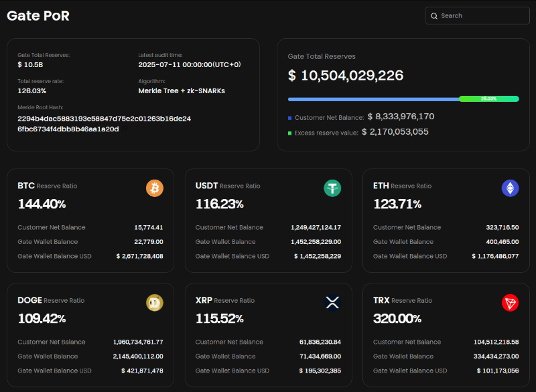Click the DOGE reserve ratio 109.42%
536x392 pixels.
tap(42, 318)
